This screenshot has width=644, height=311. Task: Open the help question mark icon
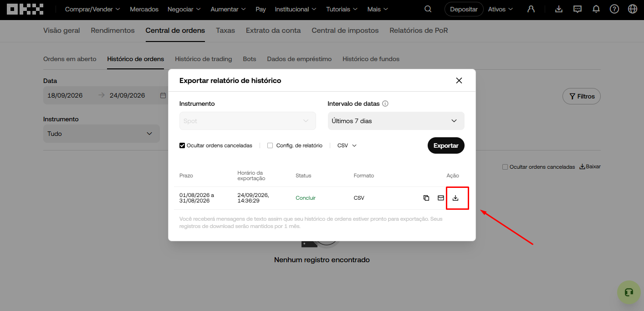[614, 9]
